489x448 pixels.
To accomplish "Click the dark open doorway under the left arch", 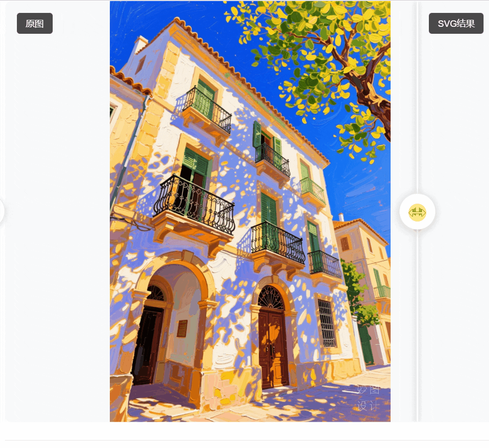I will [147, 345].
